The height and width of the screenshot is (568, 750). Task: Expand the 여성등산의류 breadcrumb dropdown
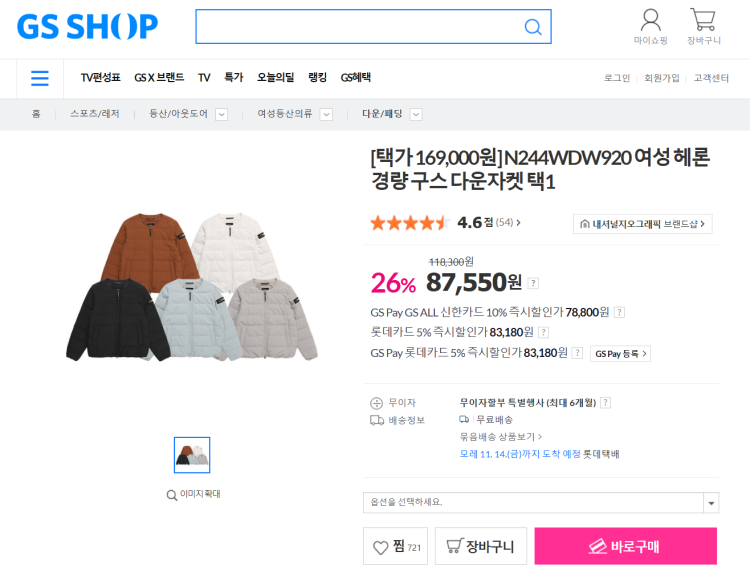[x=326, y=114]
